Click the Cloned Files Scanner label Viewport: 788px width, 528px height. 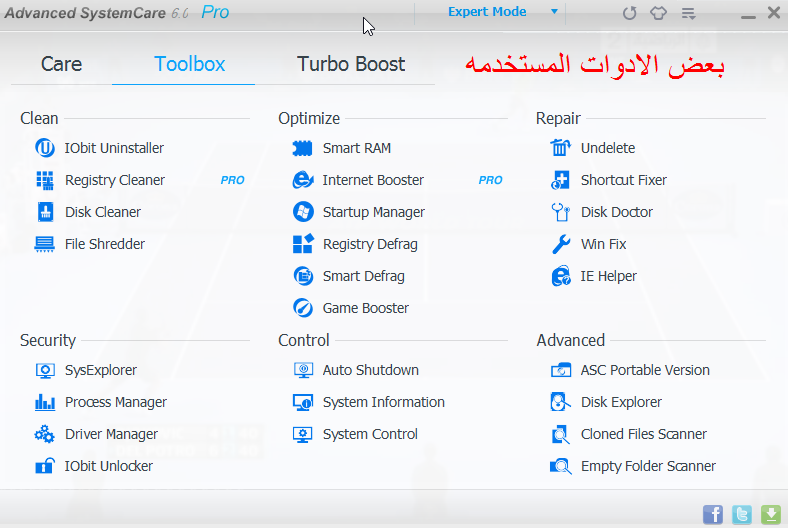click(644, 434)
